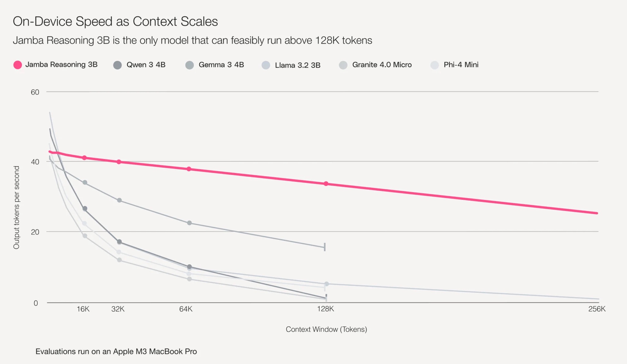Click the pink Jamba Reasoning 3B legend dot

click(x=18, y=65)
